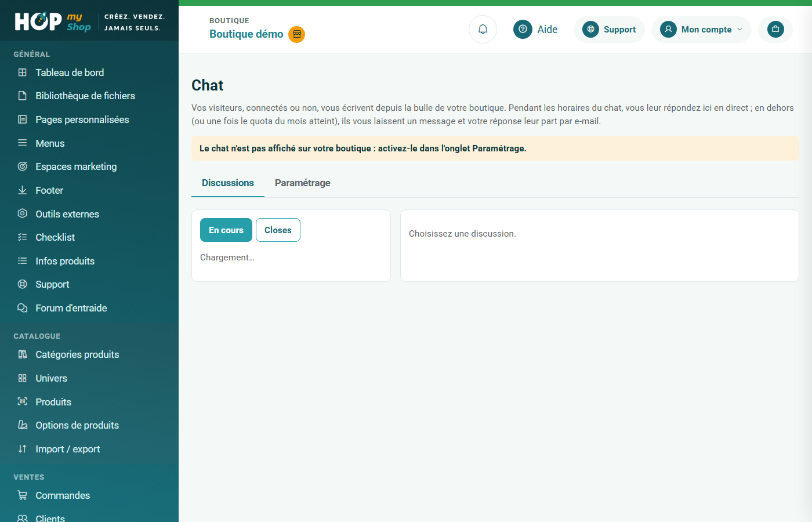Click the Commandes cart icon
The height and width of the screenshot is (522, 812).
pos(23,495)
